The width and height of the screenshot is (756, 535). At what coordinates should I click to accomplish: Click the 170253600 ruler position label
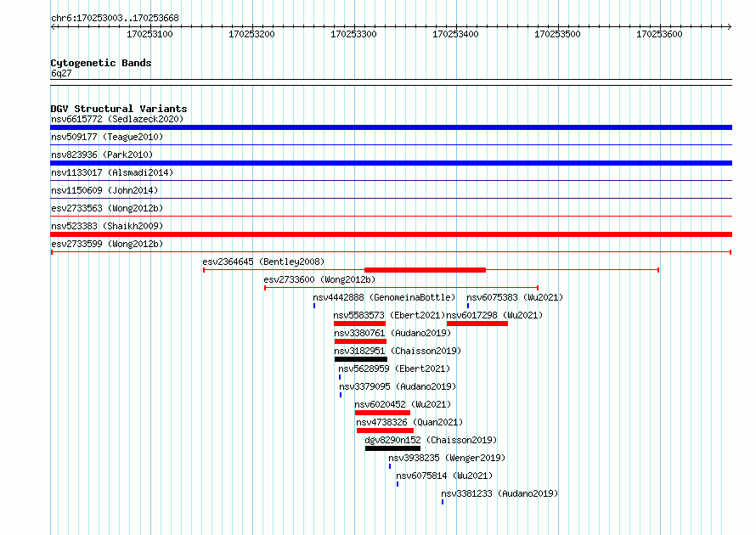pyautogui.click(x=659, y=34)
